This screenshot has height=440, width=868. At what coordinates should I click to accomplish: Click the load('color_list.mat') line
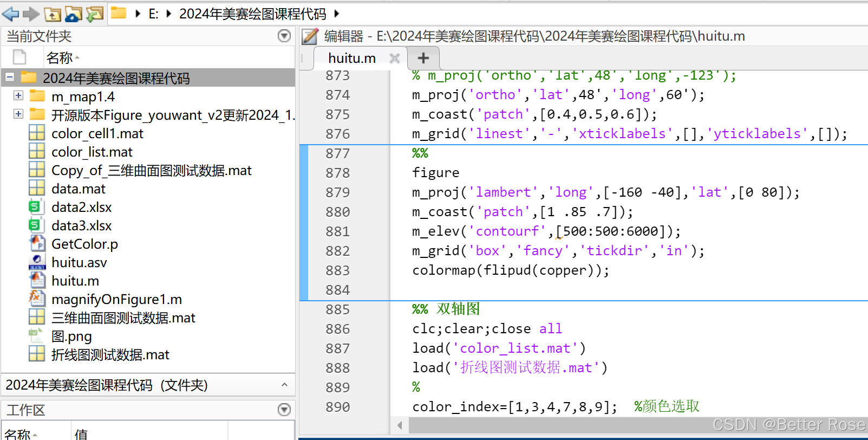pos(499,348)
